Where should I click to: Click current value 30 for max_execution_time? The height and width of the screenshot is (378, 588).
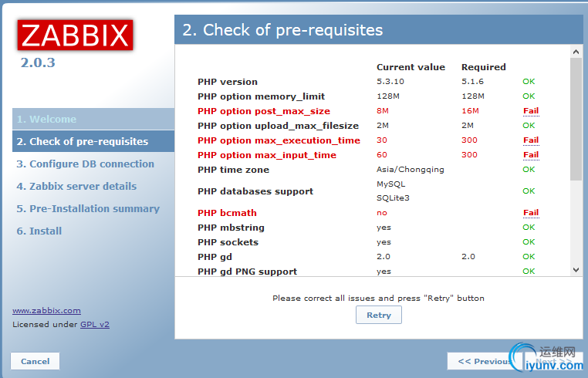pos(382,140)
